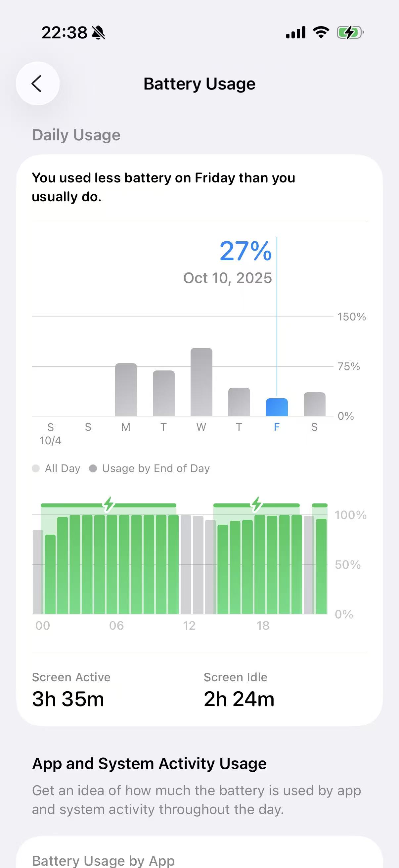The height and width of the screenshot is (868, 399).
Task: Tap the silent mode bell icon
Action: pos(98,33)
